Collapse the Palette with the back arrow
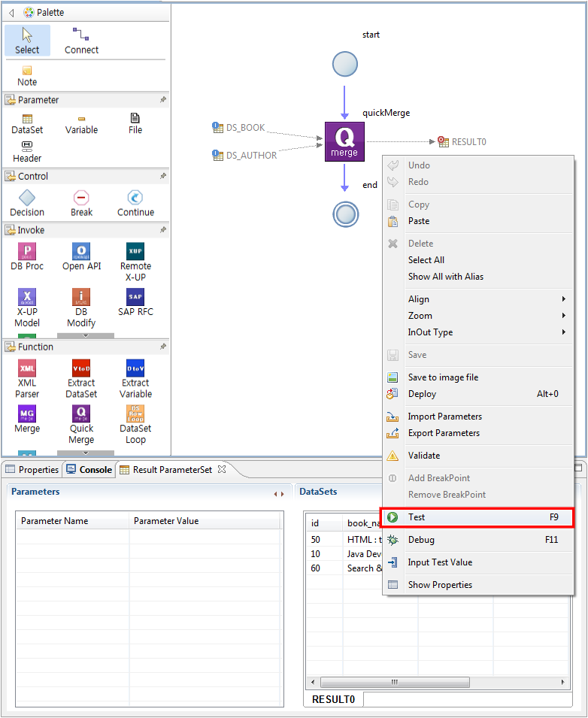This screenshot has height=718, width=588. point(11,13)
